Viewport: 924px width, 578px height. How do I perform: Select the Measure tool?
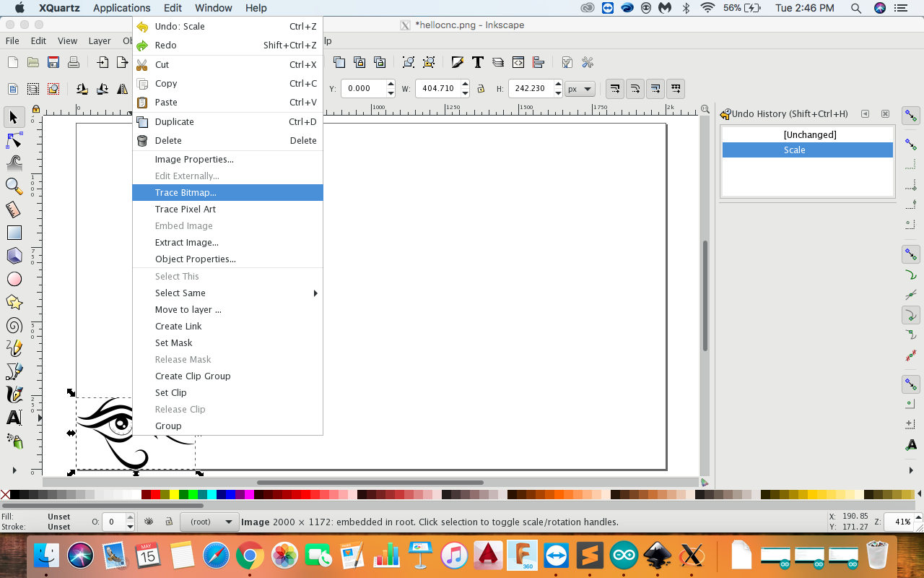point(14,210)
